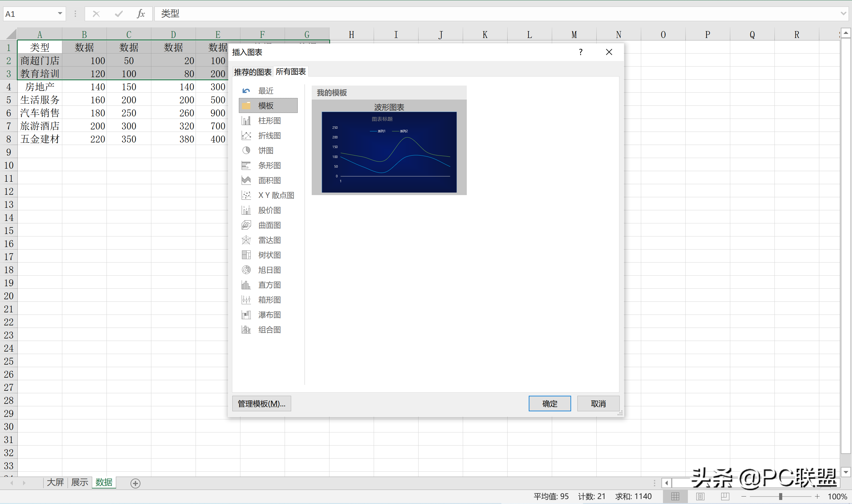The width and height of the screenshot is (852, 504).
Task: Open the 大屏 sheet tab
Action: [x=55, y=482]
